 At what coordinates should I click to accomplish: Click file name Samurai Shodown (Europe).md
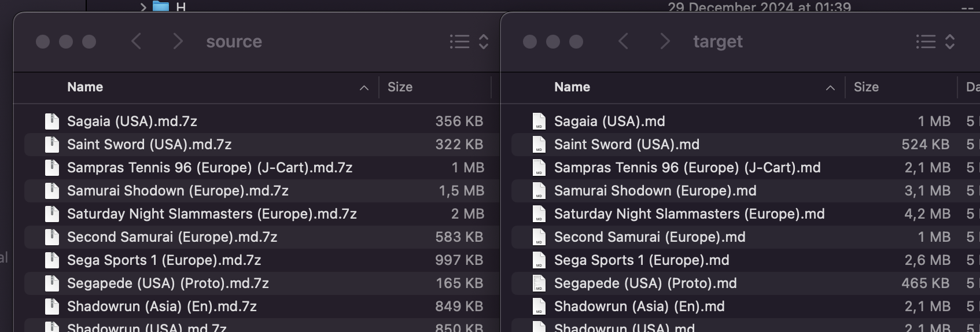tap(655, 190)
